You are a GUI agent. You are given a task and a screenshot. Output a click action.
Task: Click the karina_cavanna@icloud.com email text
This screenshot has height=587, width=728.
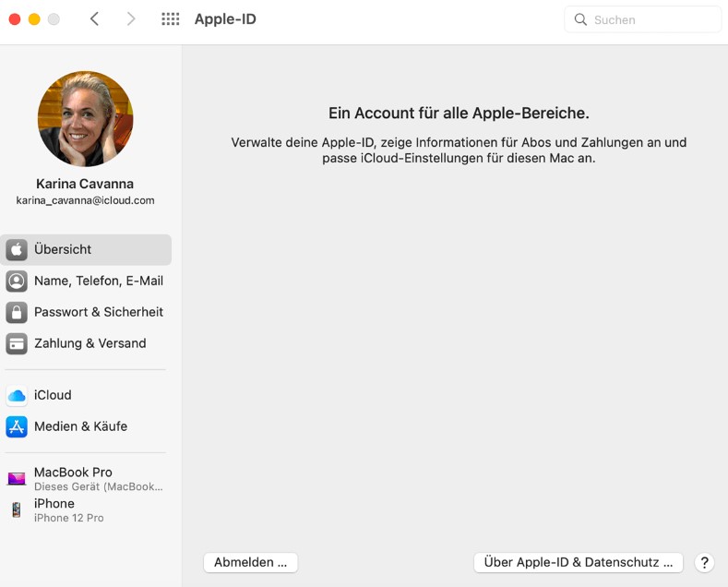[x=86, y=200]
